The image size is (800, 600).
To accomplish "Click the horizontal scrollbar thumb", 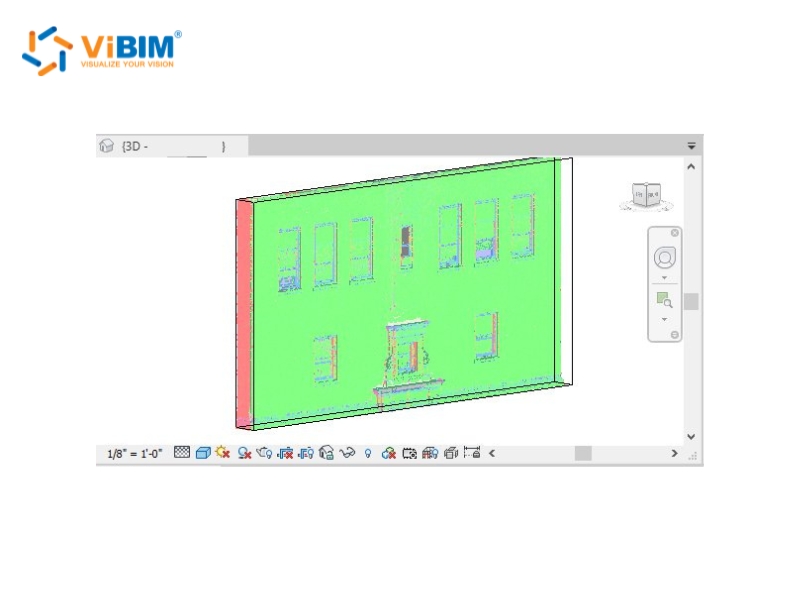I will 583,453.
